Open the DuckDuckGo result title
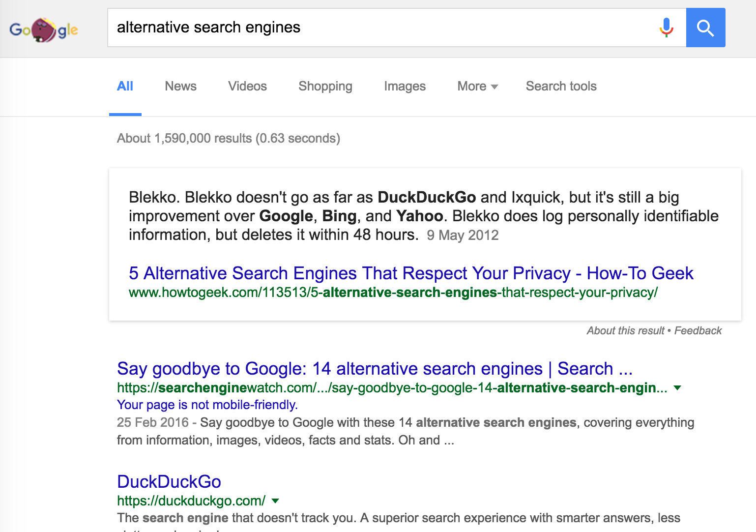Viewport: 756px width, 532px height. [x=169, y=482]
